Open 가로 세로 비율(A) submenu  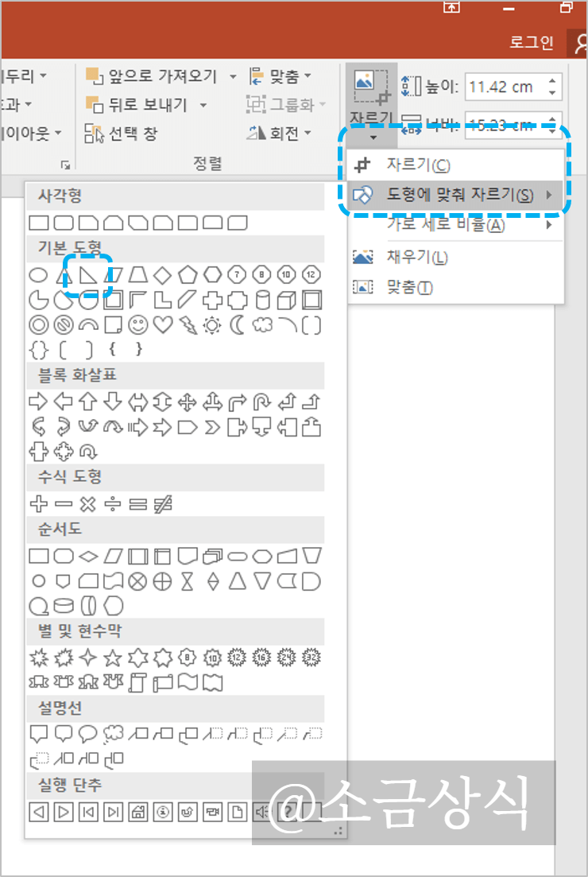[455, 225]
